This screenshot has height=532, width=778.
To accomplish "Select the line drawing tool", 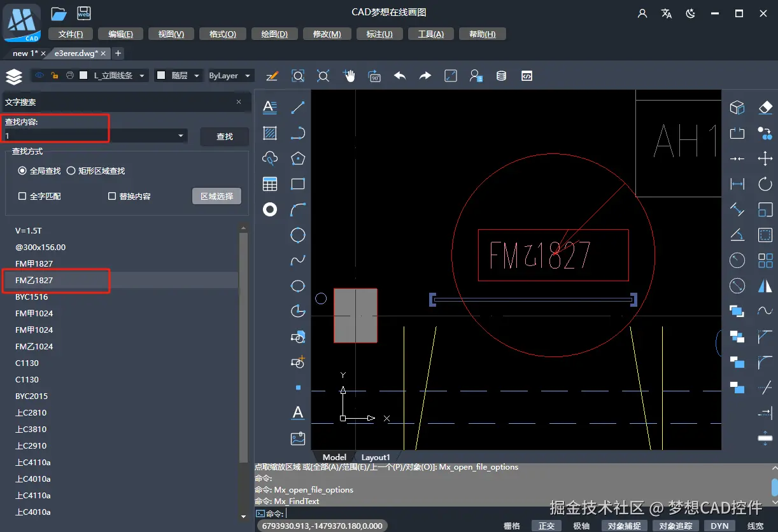I will click(x=297, y=108).
